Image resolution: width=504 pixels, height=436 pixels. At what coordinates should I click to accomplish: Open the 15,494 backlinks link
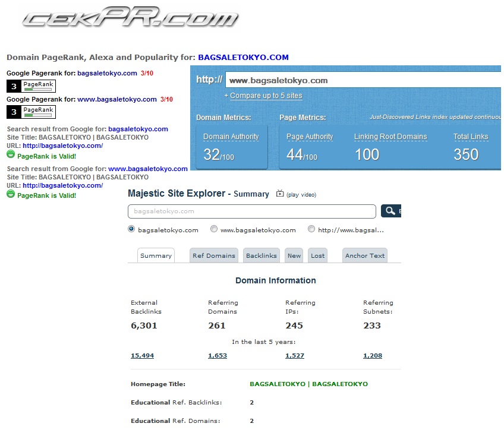(x=143, y=355)
